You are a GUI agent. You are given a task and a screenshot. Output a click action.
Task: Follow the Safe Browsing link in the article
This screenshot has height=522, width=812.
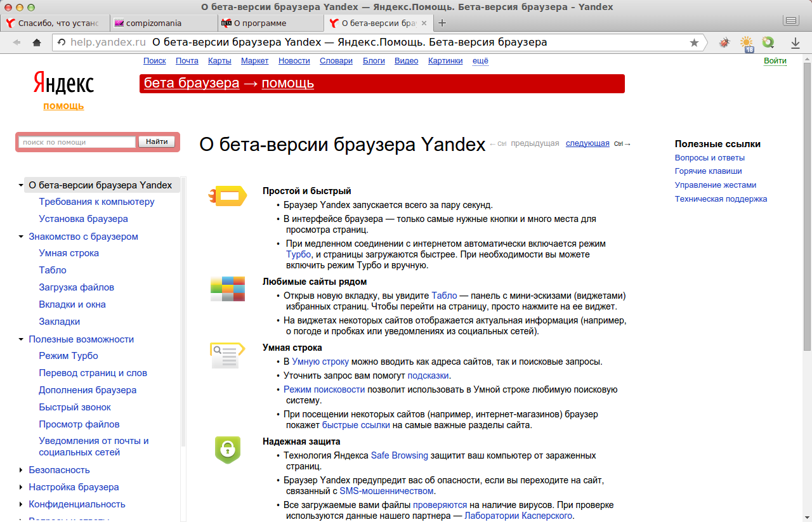click(x=400, y=455)
